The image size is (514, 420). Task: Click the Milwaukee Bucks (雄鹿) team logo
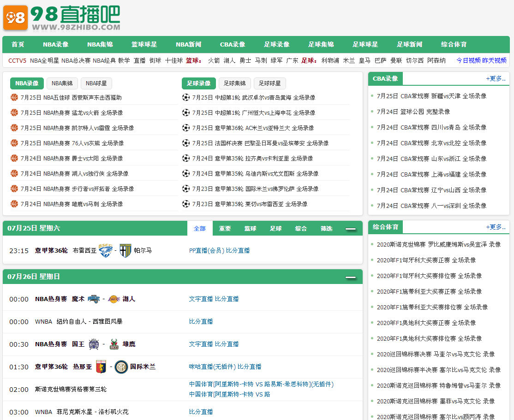click(x=114, y=344)
